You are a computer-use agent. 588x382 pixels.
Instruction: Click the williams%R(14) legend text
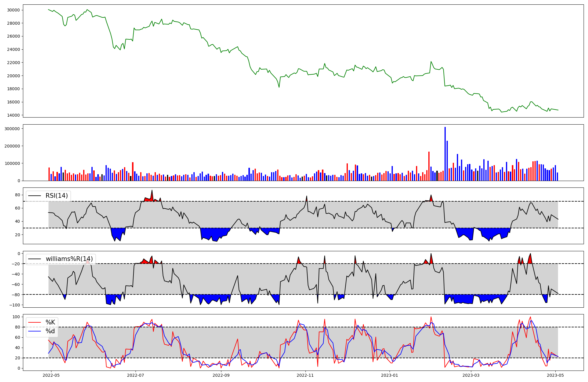click(69, 259)
